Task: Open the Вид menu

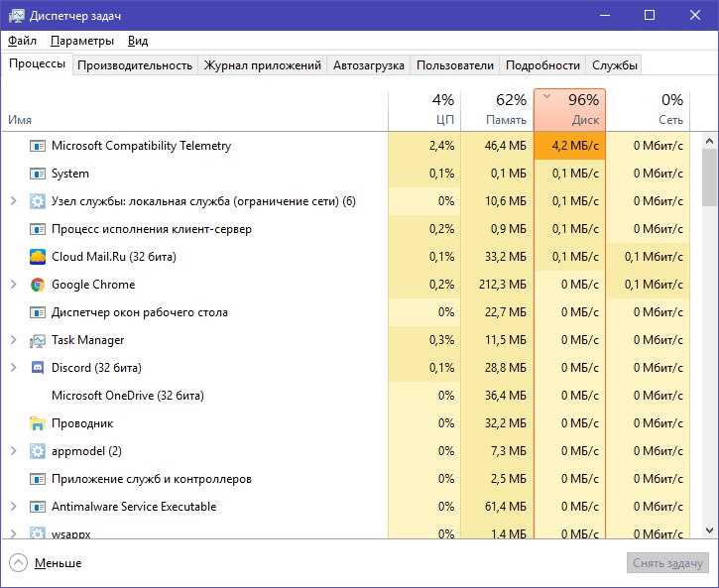Action: click(x=138, y=41)
